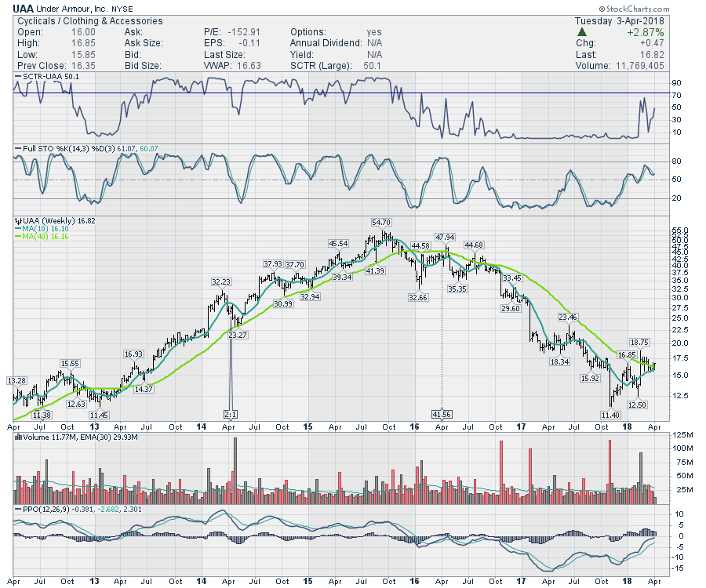Click the 2:1 stock split marker

click(x=230, y=415)
